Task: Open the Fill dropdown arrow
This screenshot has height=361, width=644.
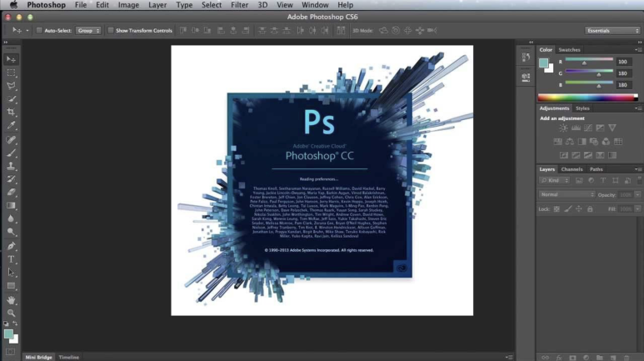Action: coord(637,209)
